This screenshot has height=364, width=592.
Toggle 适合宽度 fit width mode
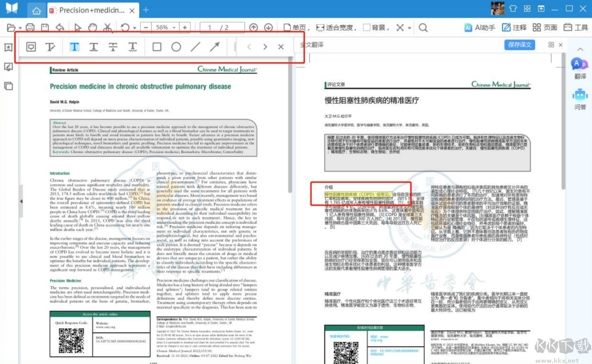pyautogui.click(x=339, y=27)
